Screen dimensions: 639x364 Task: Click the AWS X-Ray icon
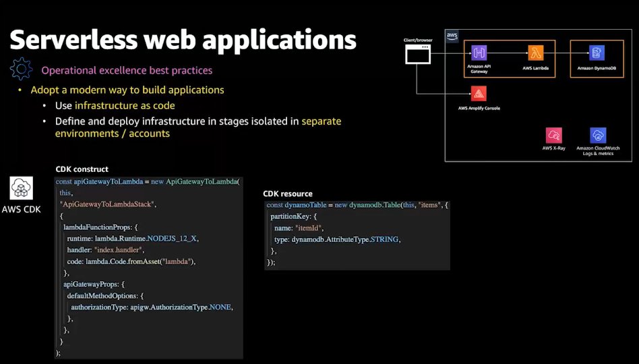[x=554, y=135]
